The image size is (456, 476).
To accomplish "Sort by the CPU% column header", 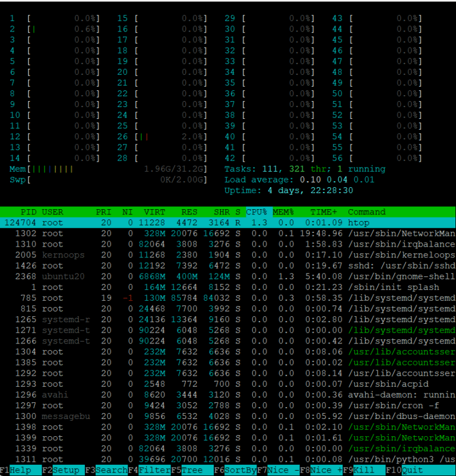I will (x=256, y=212).
